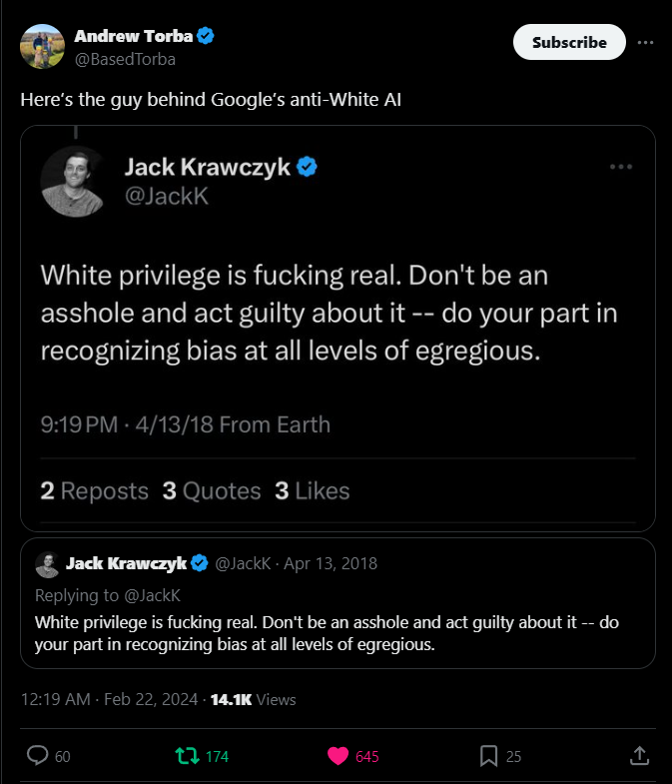Image resolution: width=672 pixels, height=784 pixels.
Task: Click the 14.1K Views count
Action: click(253, 699)
